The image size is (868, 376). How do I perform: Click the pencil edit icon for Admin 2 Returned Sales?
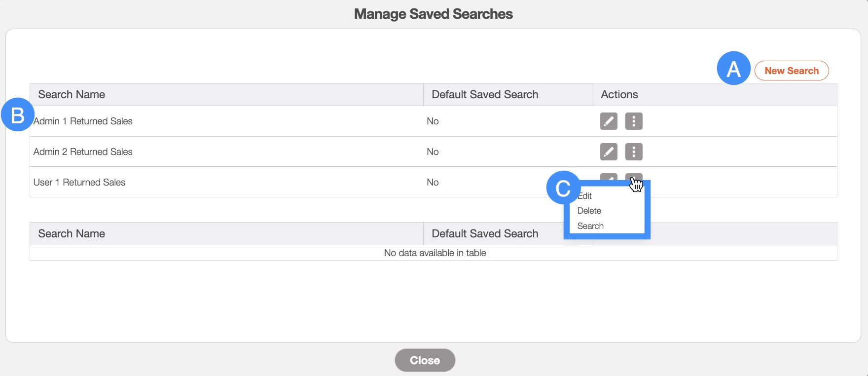(x=609, y=152)
